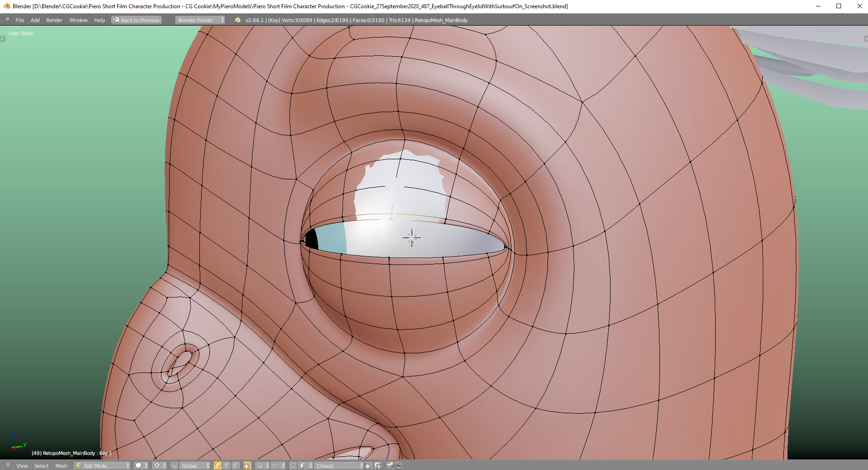Open the Mesh menu

tap(61, 466)
